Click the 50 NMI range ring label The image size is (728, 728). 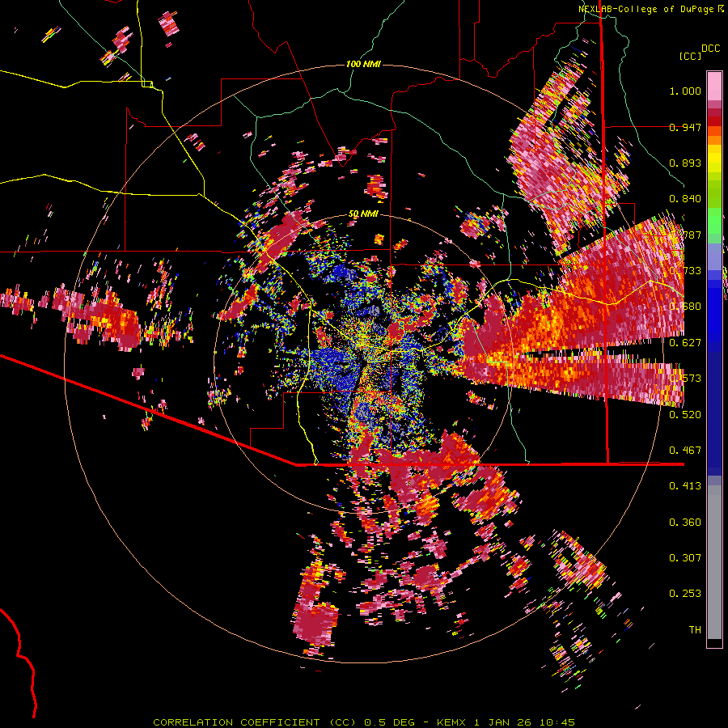click(363, 214)
